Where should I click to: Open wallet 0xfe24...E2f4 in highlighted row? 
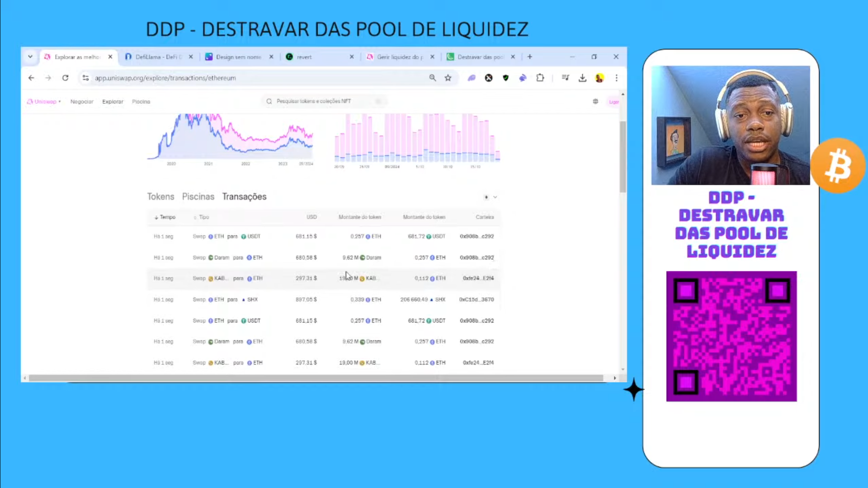478,278
